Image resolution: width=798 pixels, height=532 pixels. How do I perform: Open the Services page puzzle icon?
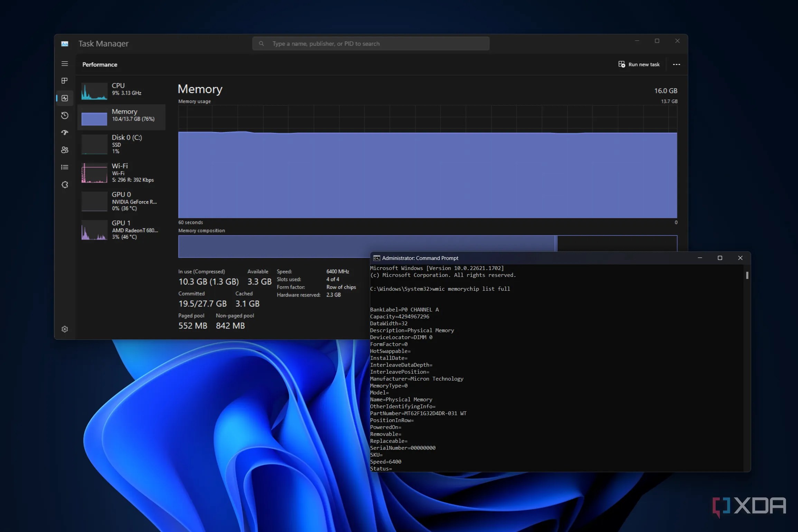pyautogui.click(x=65, y=185)
